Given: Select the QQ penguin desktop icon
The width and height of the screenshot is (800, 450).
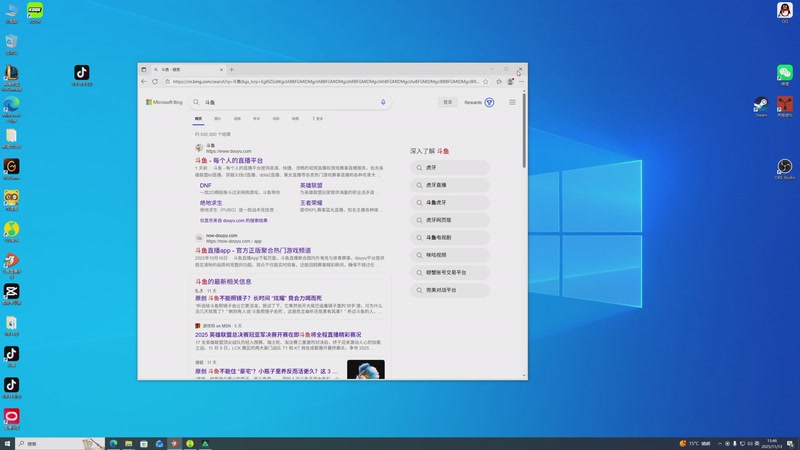Looking at the screenshot, I should coord(785,12).
